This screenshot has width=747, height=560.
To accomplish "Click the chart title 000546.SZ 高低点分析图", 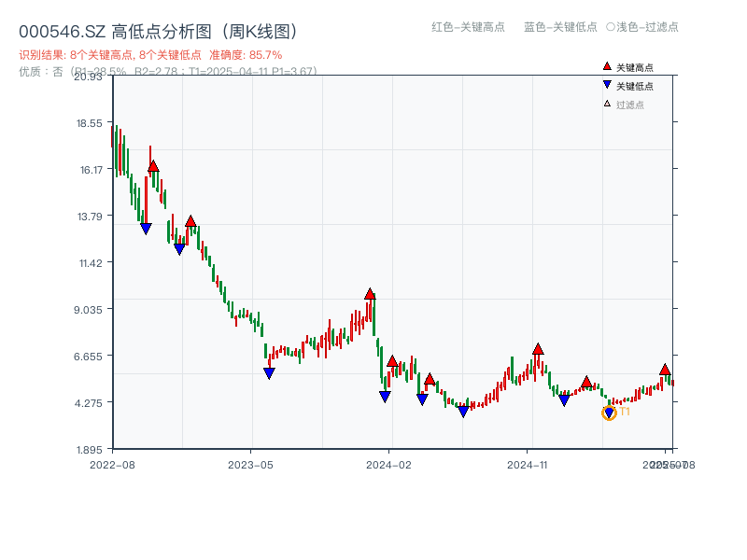I will tap(158, 32).
